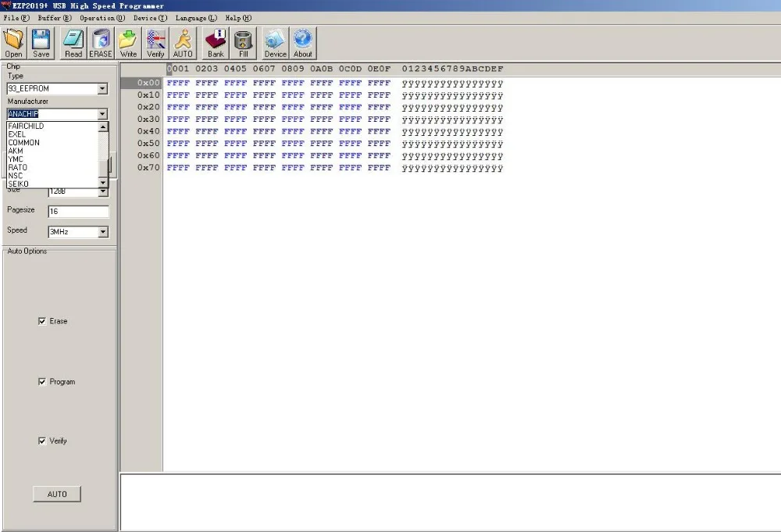The image size is (781, 532).
Task: Select SEIKO from the manufacturer list
Action: point(19,184)
